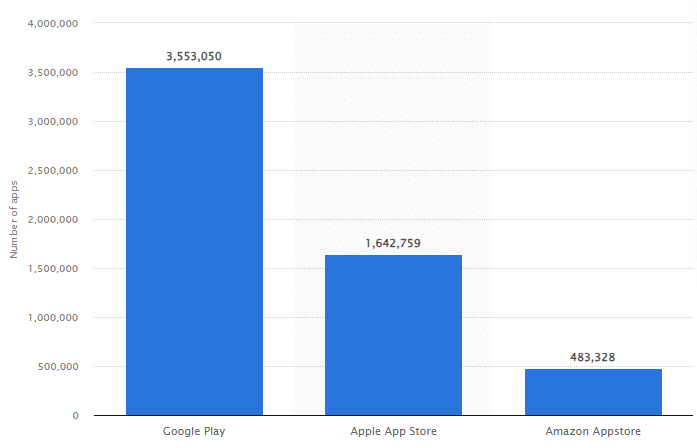This screenshot has width=697, height=448.
Task: Click the Google Play bar
Action: (x=194, y=242)
